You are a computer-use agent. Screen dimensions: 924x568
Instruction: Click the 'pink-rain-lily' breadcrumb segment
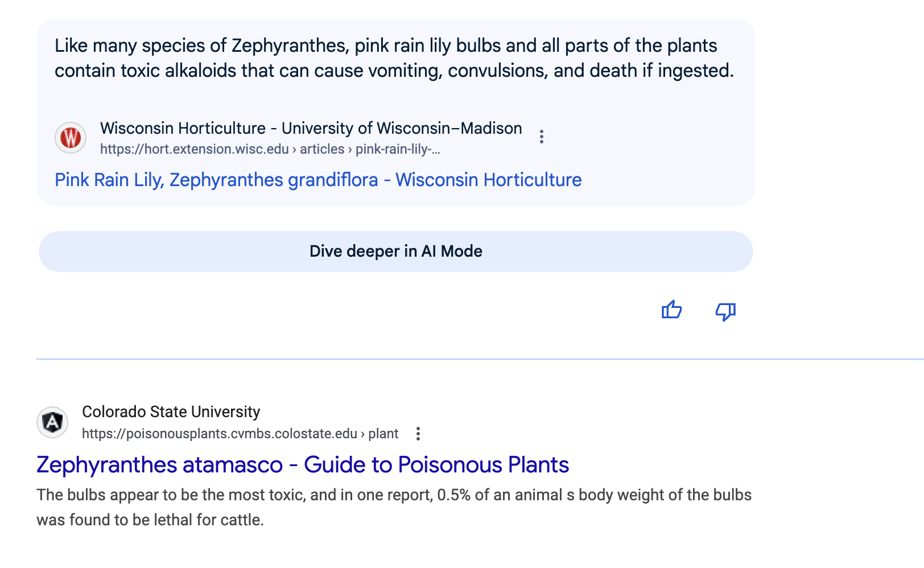point(398,149)
